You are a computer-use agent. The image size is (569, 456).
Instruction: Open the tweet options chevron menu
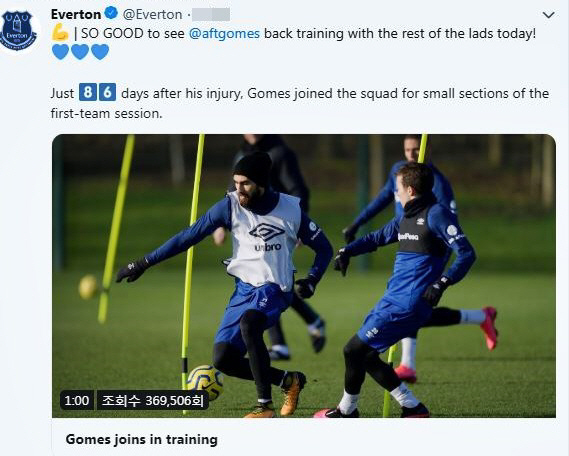pyautogui.click(x=548, y=15)
